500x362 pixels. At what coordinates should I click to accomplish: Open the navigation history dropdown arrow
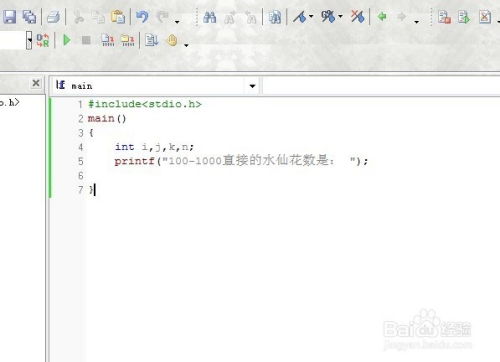pos(417,22)
